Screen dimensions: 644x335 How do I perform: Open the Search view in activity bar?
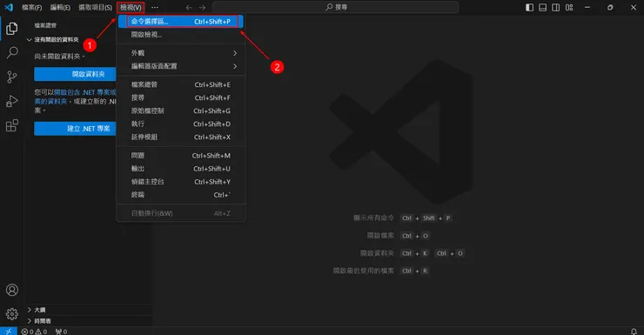12,52
